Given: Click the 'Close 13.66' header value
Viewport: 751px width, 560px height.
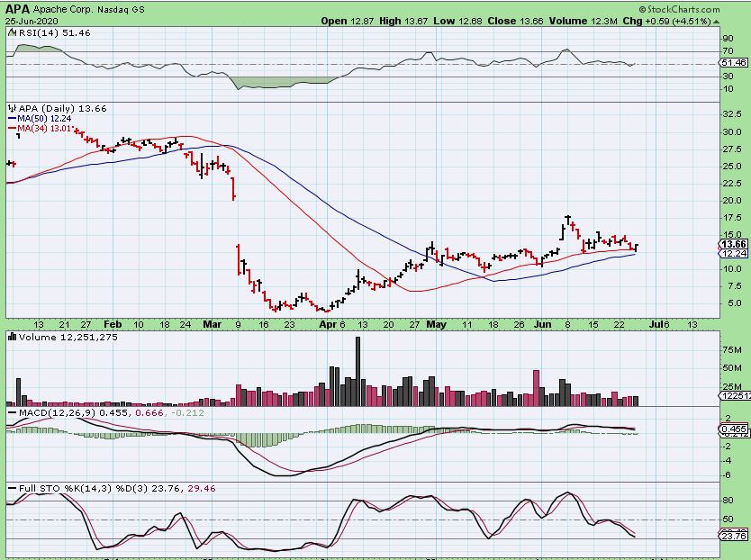Looking at the screenshot, I should pos(515,21).
